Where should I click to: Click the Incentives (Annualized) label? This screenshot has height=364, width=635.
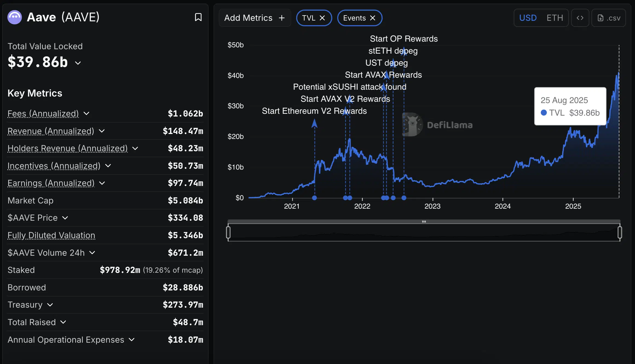coord(54,166)
